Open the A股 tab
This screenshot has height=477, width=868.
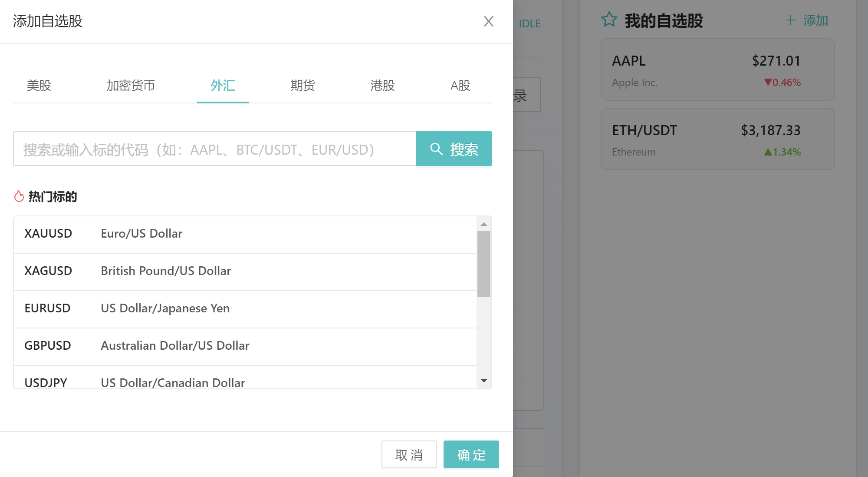click(x=460, y=86)
